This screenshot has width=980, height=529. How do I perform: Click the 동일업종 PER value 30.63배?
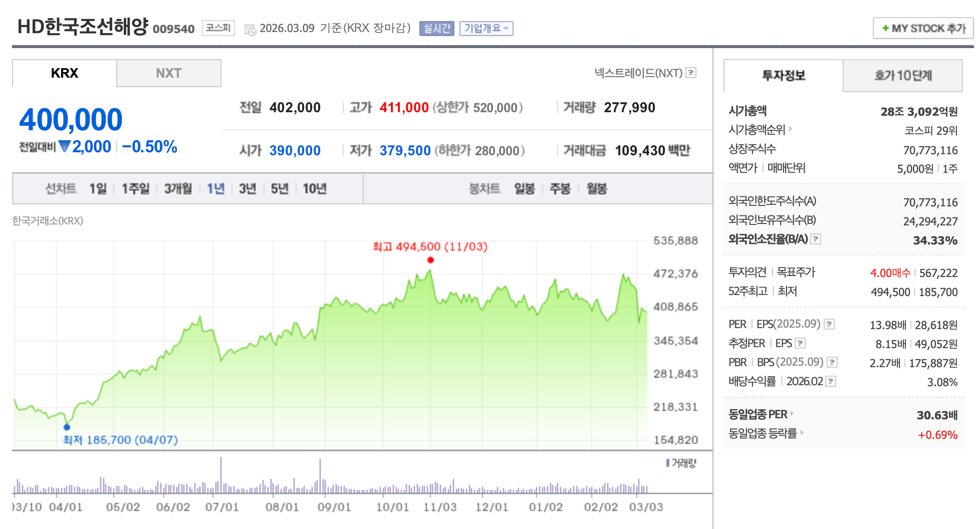[937, 415]
